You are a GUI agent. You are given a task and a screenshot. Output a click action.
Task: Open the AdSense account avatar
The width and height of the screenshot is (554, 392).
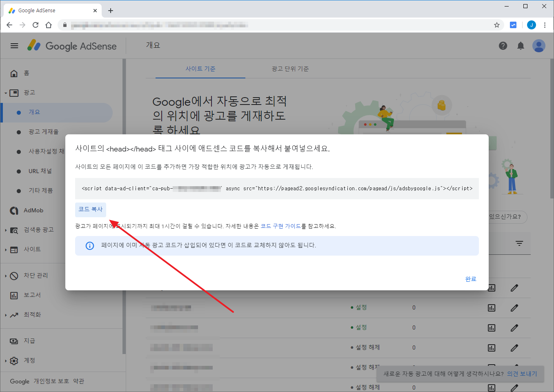539,46
